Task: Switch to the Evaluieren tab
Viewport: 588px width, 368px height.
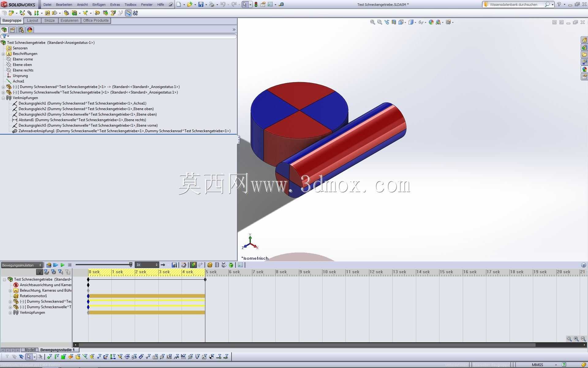Action: pos(69,21)
